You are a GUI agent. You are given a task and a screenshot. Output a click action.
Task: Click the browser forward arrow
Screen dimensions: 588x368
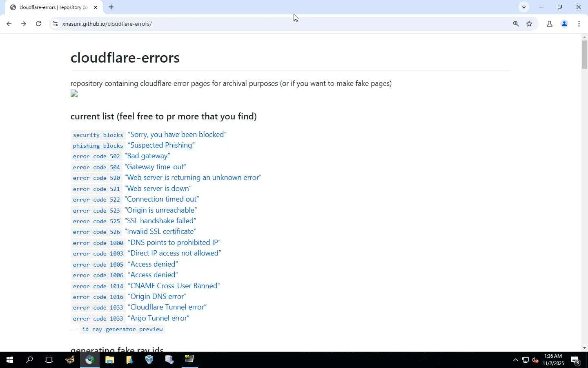click(x=24, y=24)
